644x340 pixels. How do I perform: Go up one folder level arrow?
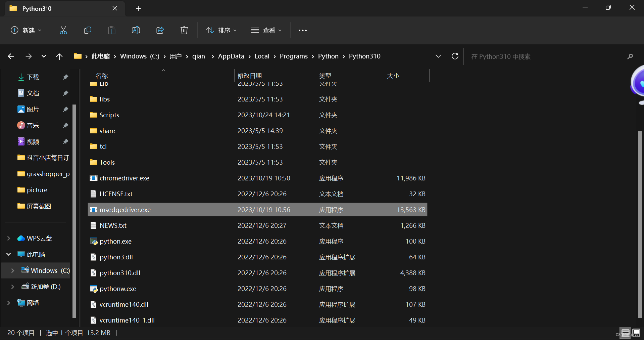click(x=59, y=56)
